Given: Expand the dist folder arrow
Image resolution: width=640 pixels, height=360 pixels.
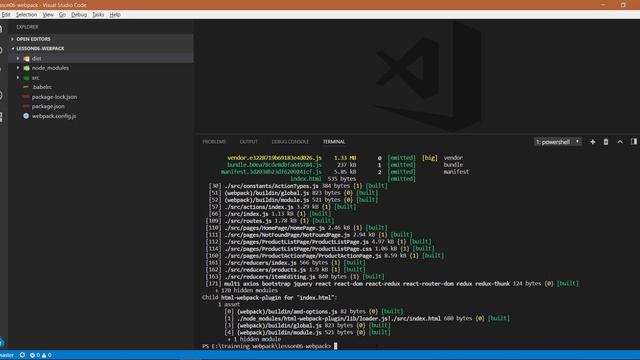Looking at the screenshot, I should click(18, 58).
